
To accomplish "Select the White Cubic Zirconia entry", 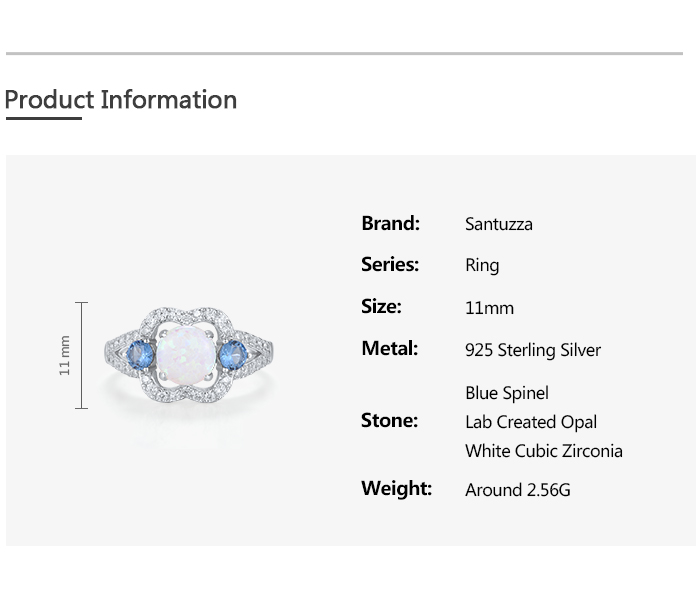I will [544, 451].
